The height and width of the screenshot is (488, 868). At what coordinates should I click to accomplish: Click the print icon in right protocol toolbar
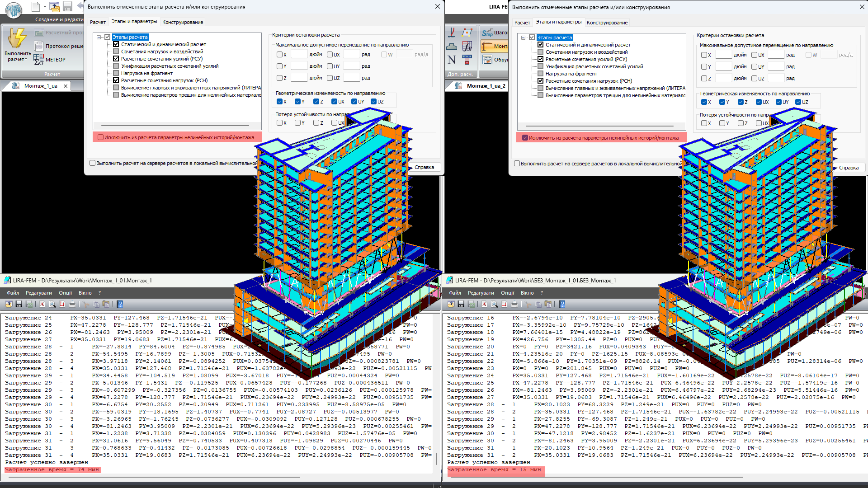[514, 304]
